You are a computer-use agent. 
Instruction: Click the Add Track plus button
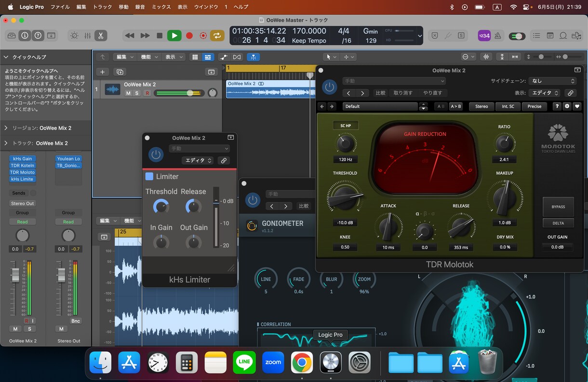tap(102, 72)
